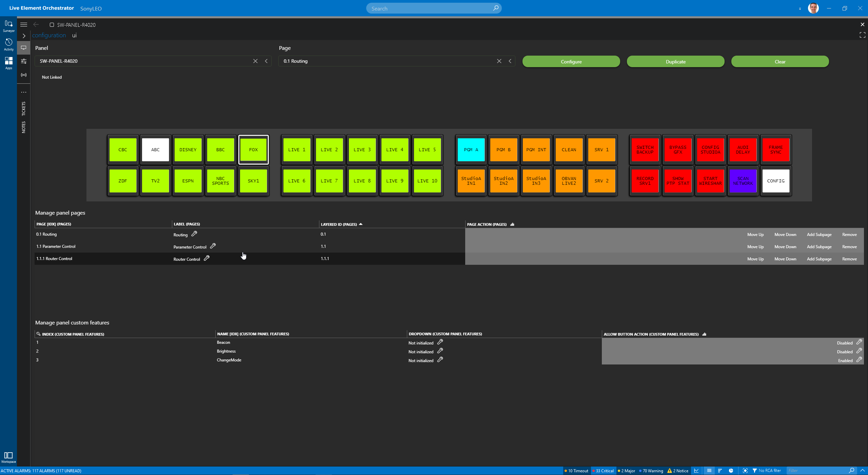Screen dimensions: 868x475
Task: Click Move Up for 0.1 Routing
Action: click(x=755, y=235)
